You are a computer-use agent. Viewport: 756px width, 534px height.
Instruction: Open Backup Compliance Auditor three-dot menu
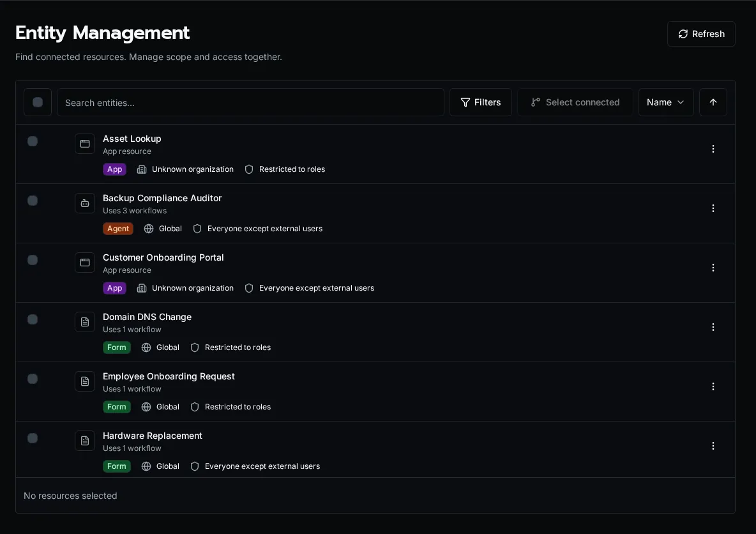pos(713,208)
